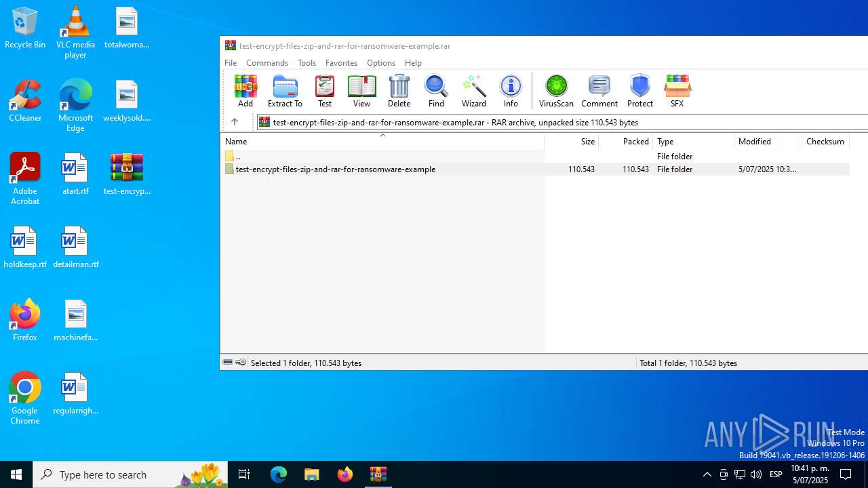Click the Test archive icon
Image resolution: width=868 pixels, height=488 pixels.
click(x=325, y=91)
